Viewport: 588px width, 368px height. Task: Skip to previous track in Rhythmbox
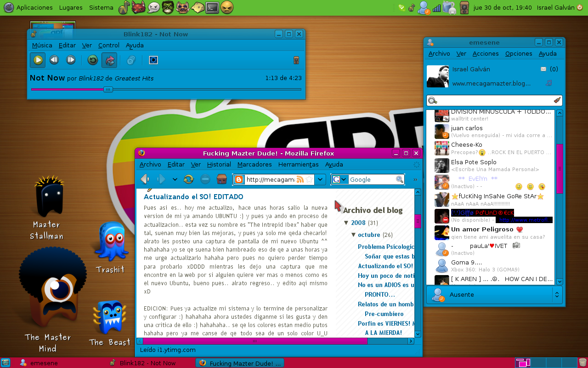click(x=54, y=60)
